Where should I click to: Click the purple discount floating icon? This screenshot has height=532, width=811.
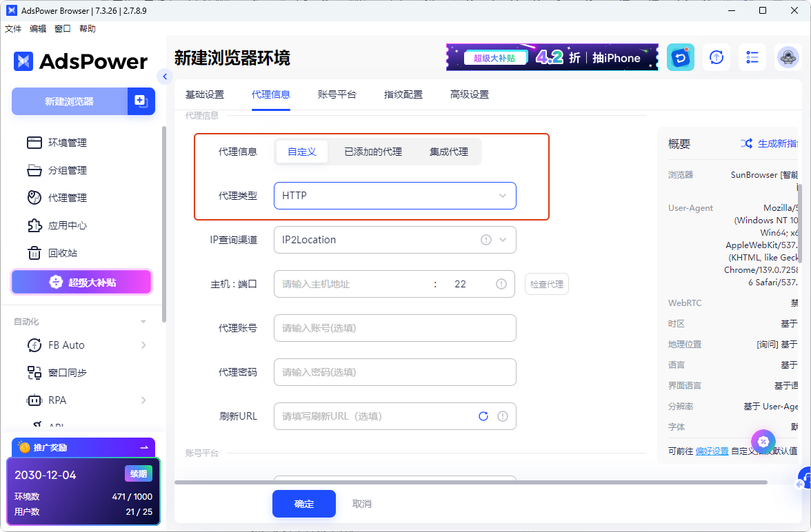pos(763,442)
